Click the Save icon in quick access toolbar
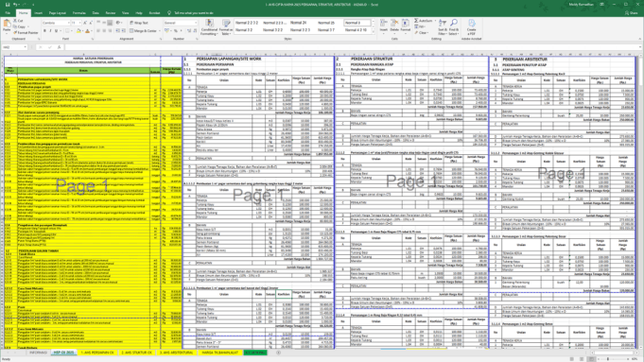644x362 pixels. [7, 5]
